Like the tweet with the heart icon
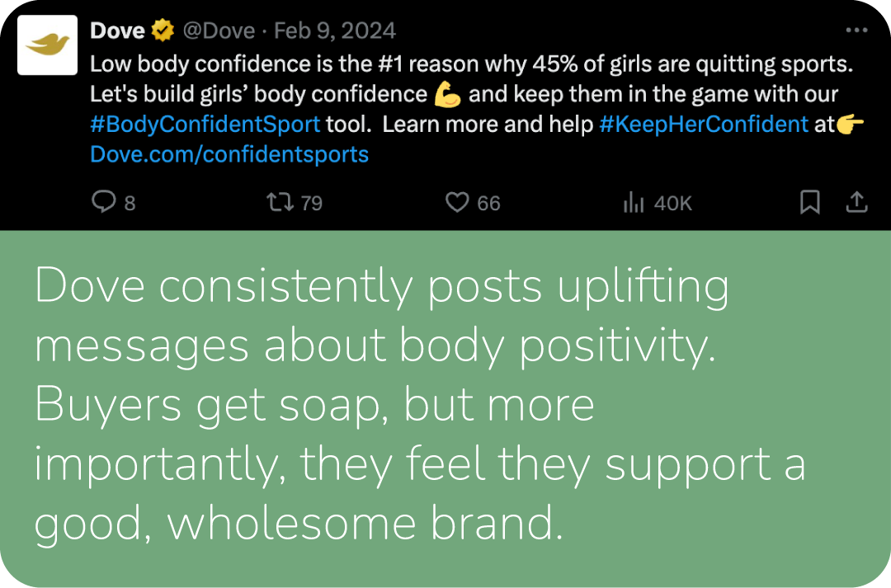Viewport: 891px width, 588px height. (x=457, y=202)
